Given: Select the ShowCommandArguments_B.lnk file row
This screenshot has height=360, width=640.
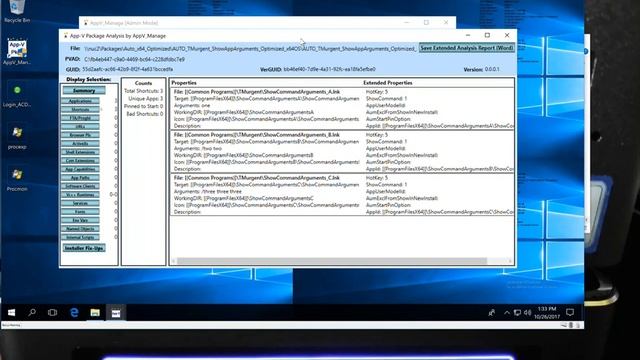Looking at the screenshot, I should pos(257,135).
